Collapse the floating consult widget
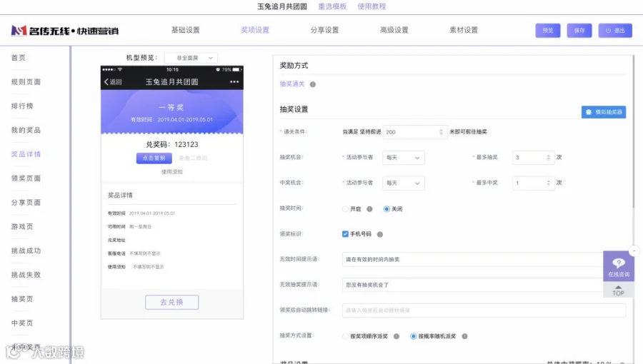 [x=634, y=251]
